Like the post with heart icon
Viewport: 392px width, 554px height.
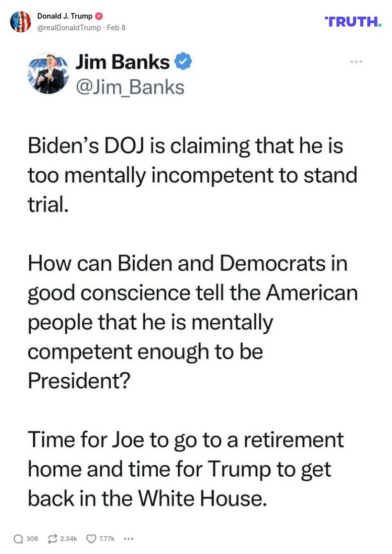click(x=91, y=539)
